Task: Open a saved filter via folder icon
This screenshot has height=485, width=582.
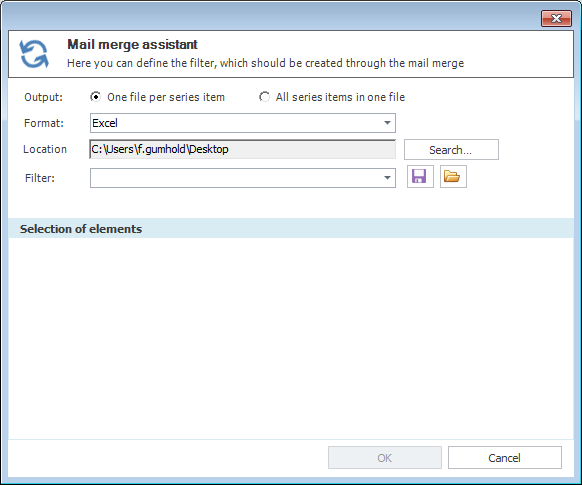Action: pos(453,177)
